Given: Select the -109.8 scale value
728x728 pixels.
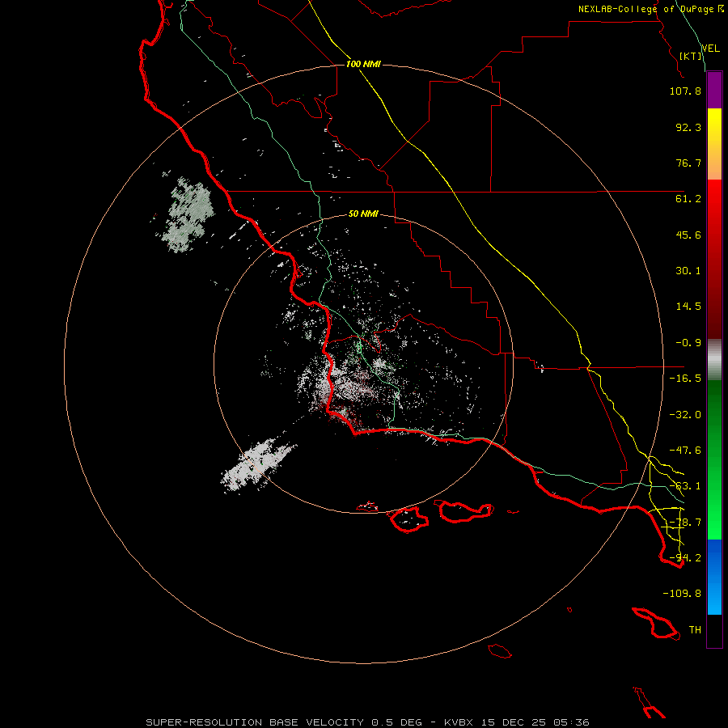Looking at the screenshot, I should point(682,594).
